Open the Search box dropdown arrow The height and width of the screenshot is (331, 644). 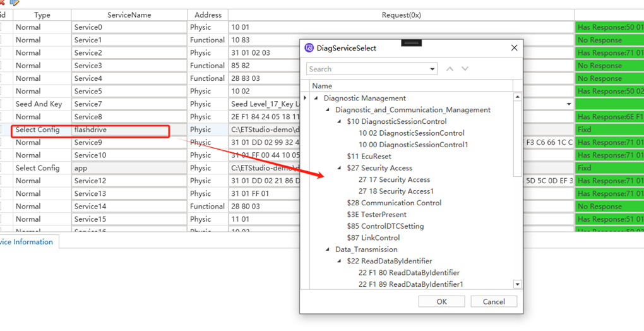point(432,69)
